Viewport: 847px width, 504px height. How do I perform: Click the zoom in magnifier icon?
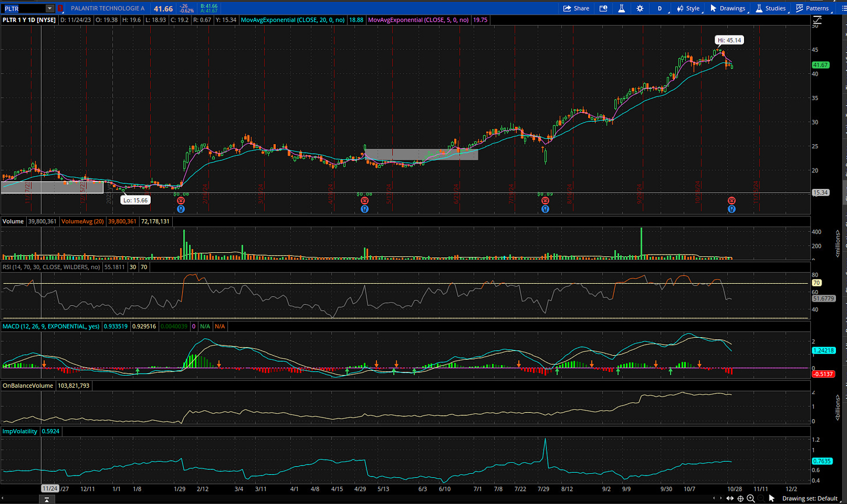[x=752, y=498]
